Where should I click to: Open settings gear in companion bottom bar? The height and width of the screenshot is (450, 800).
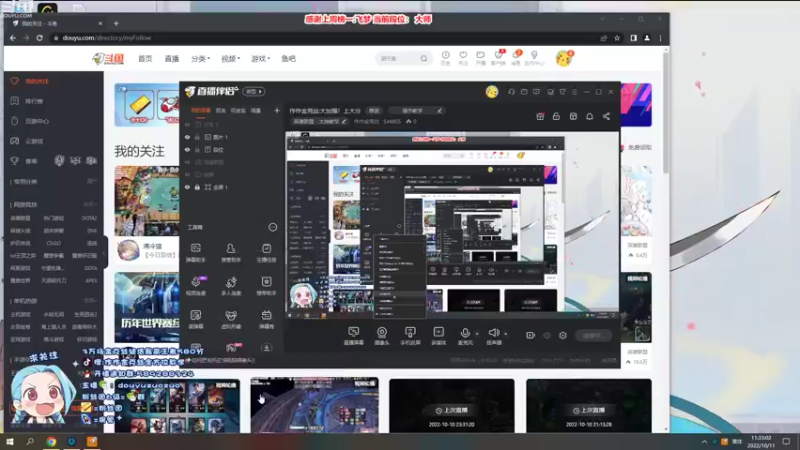[563, 335]
